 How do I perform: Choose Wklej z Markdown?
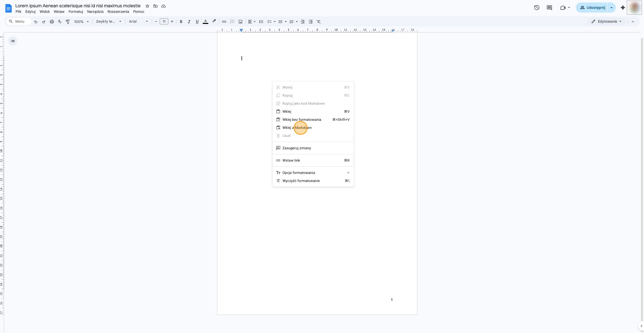(x=313, y=128)
